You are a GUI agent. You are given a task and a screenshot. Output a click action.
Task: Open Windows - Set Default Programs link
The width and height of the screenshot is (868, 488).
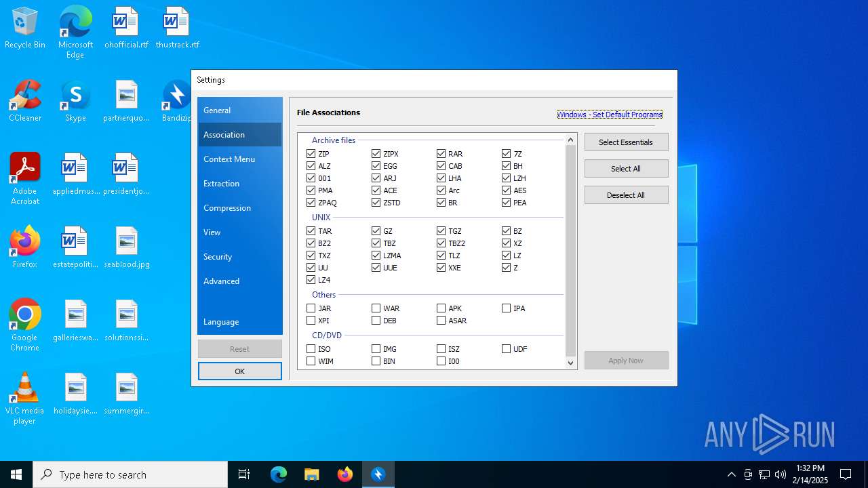(610, 115)
